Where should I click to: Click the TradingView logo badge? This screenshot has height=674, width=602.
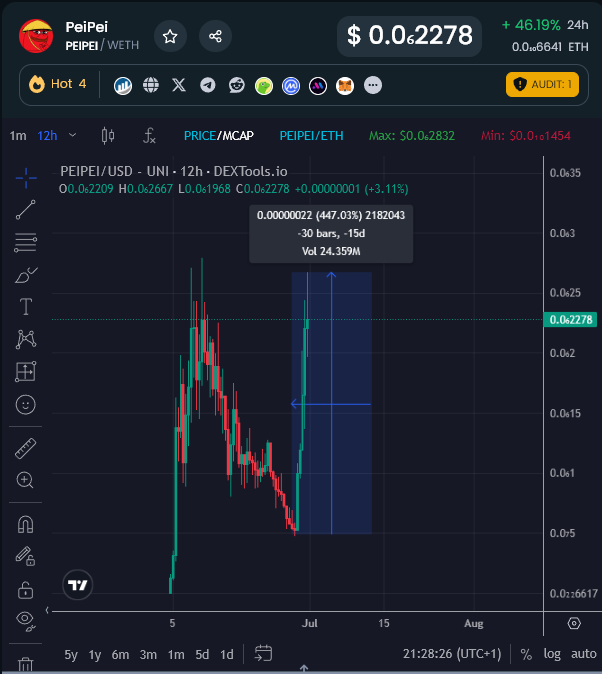[x=77, y=585]
